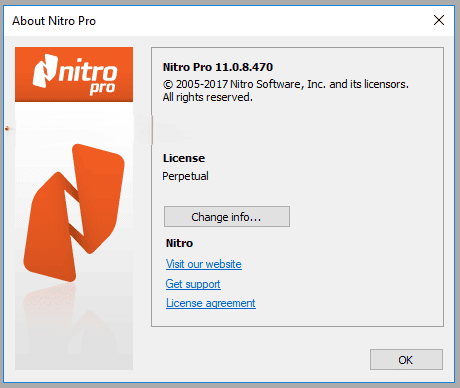Click the copyright 2005-2017 Nitro Software line

[x=286, y=84]
